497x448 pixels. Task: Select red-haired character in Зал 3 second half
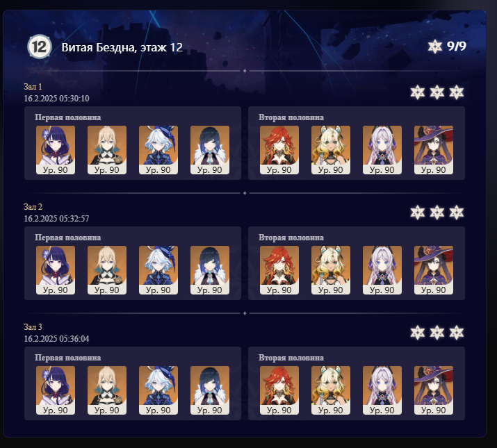(x=279, y=390)
